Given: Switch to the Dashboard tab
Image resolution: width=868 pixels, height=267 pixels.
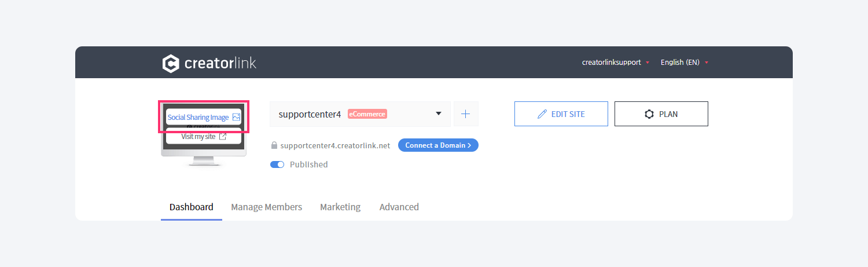Looking at the screenshot, I should [x=192, y=207].
